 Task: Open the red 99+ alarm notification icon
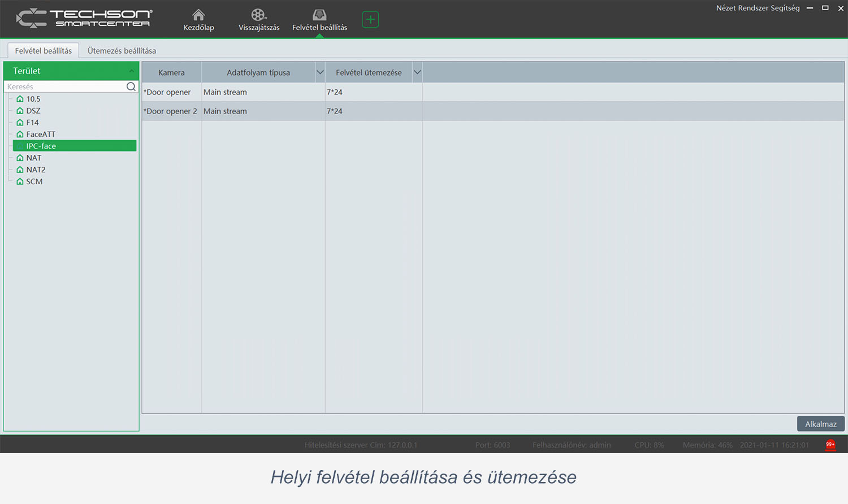[x=830, y=445]
